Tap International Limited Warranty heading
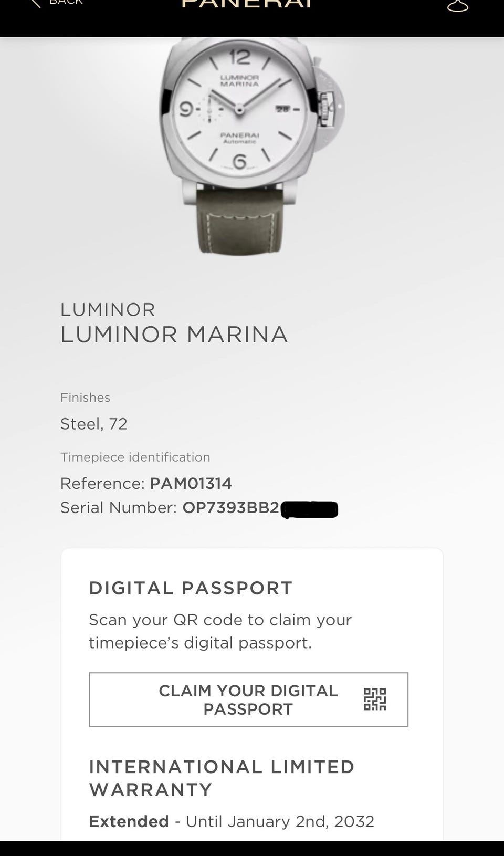 point(222,778)
